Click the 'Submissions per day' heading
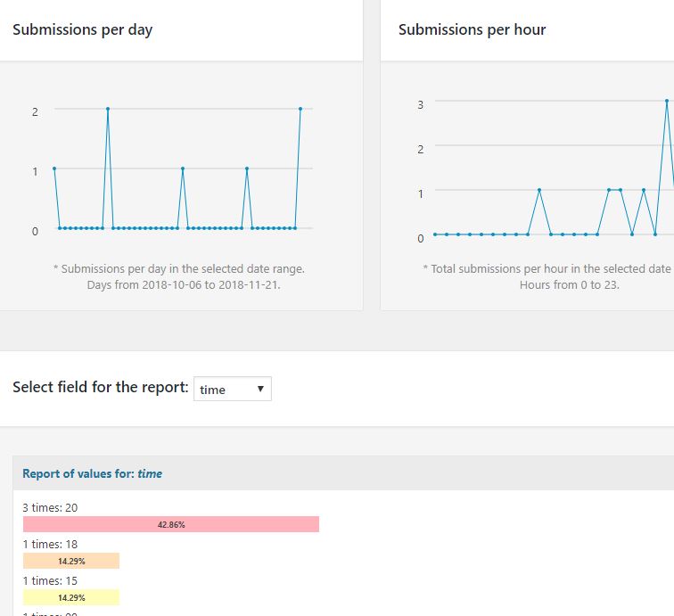The width and height of the screenshot is (674, 616). pos(83,29)
